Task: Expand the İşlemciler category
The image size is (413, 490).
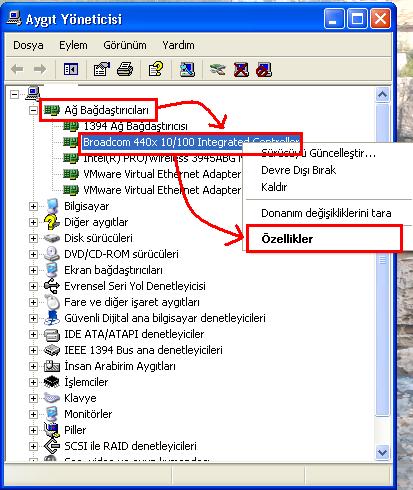Action: [x=33, y=382]
